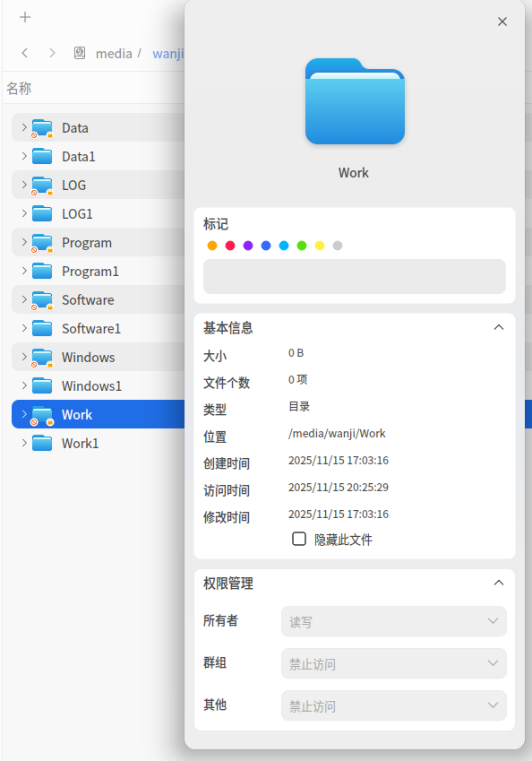Pick the orange tag color
Viewport: 532px width, 761px height.
[212, 246]
